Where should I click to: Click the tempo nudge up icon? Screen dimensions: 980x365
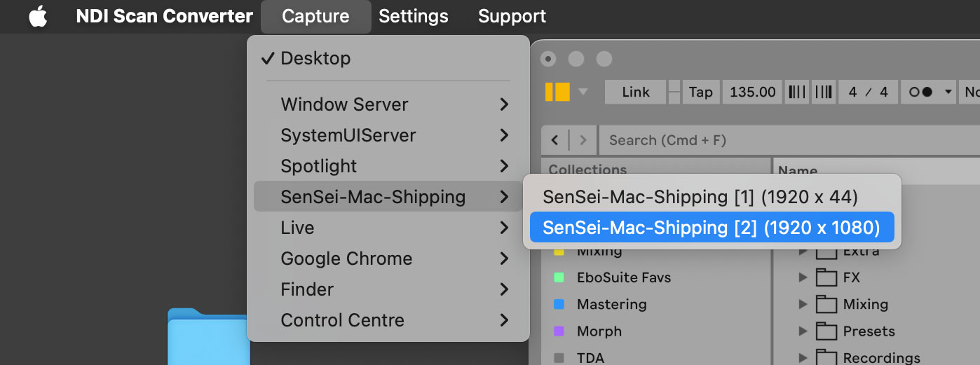(x=824, y=92)
